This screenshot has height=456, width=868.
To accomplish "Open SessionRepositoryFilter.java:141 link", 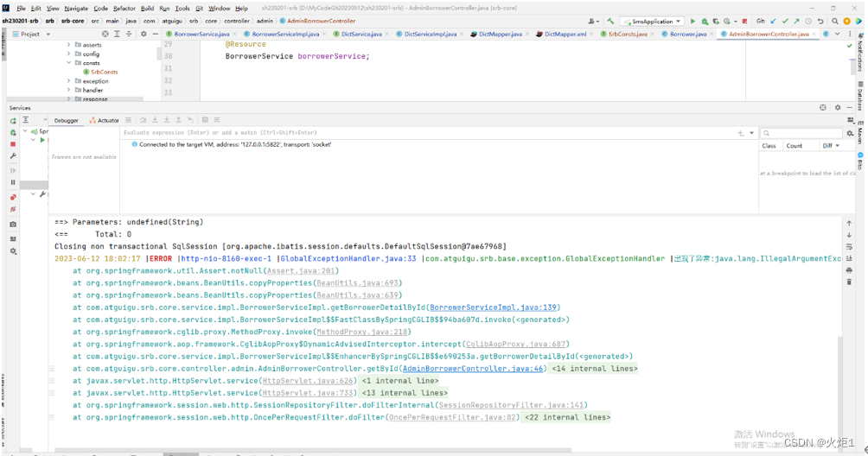I will point(511,405).
